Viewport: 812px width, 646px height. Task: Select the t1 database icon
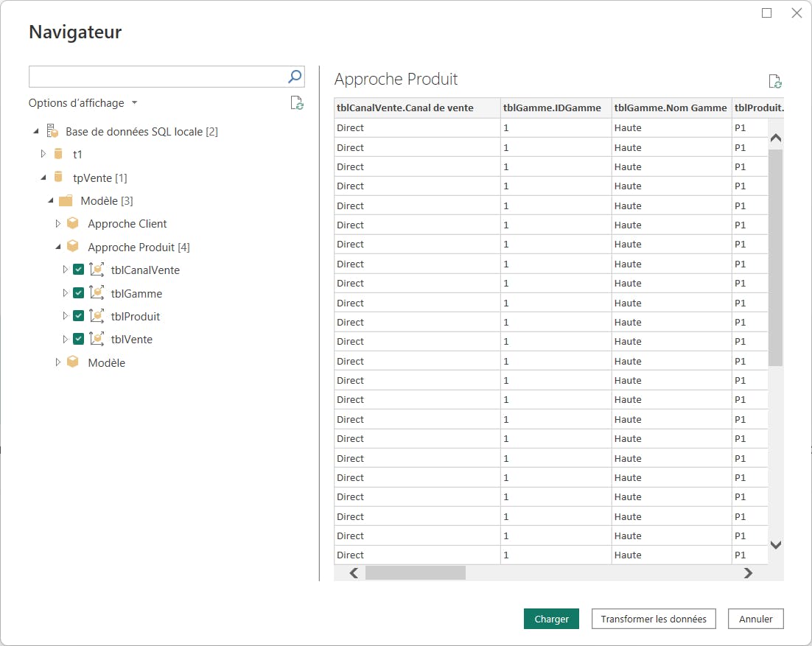(58, 154)
